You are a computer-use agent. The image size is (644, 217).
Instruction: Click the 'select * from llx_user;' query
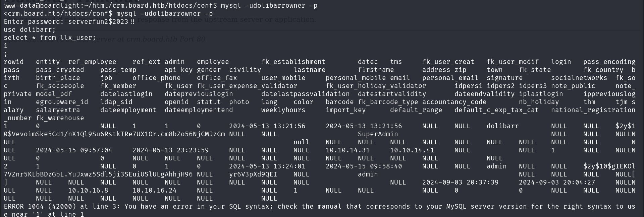click(50, 38)
